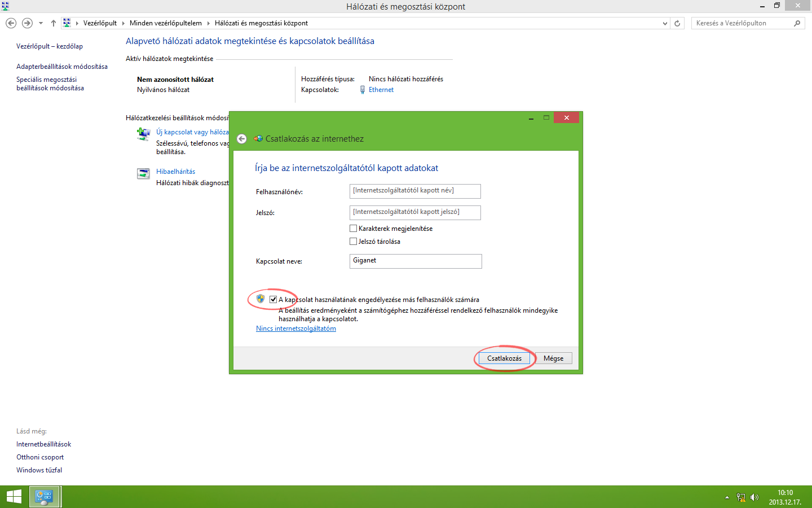812x508 pixels.
Task: Refresh the page with the circular arrow icon
Action: pos(676,23)
